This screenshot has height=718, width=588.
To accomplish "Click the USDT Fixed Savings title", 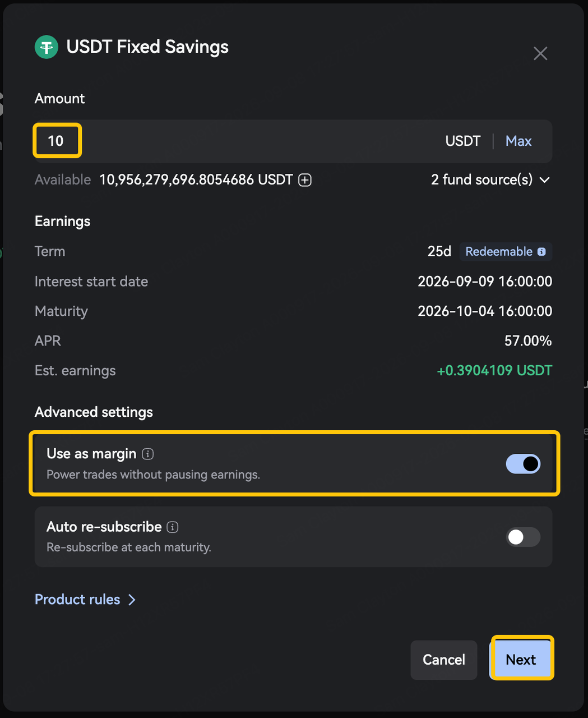I will click(147, 47).
